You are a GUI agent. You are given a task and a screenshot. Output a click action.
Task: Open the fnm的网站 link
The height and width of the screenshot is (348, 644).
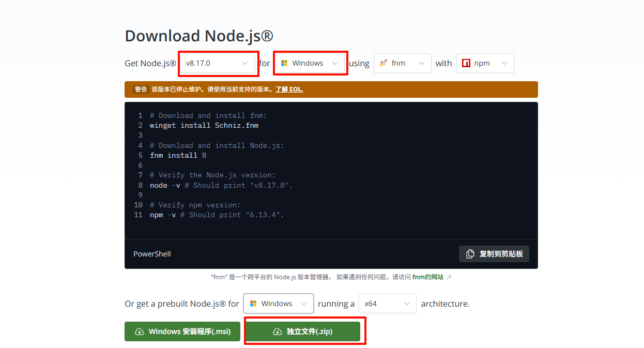pos(428,277)
